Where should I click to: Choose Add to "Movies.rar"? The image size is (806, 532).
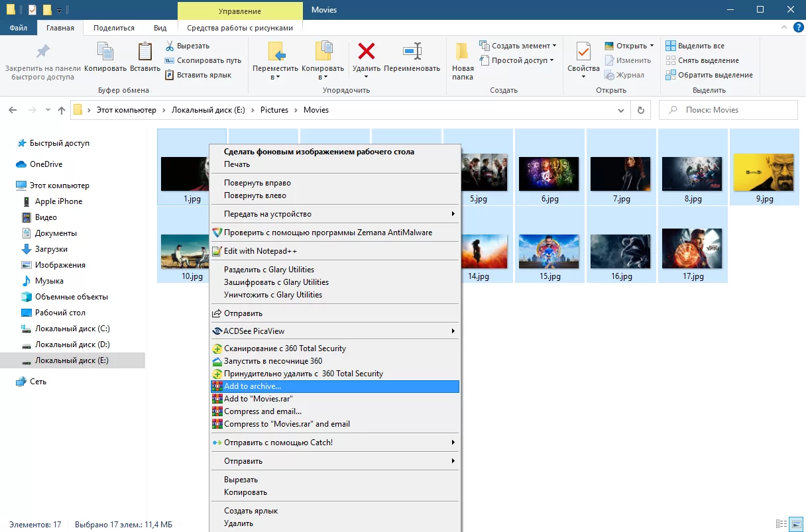pos(334,399)
